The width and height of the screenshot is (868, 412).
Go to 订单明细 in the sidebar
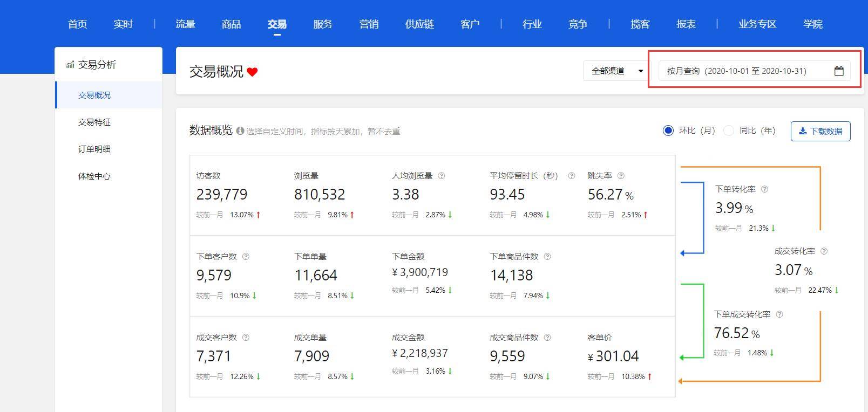tap(94, 149)
